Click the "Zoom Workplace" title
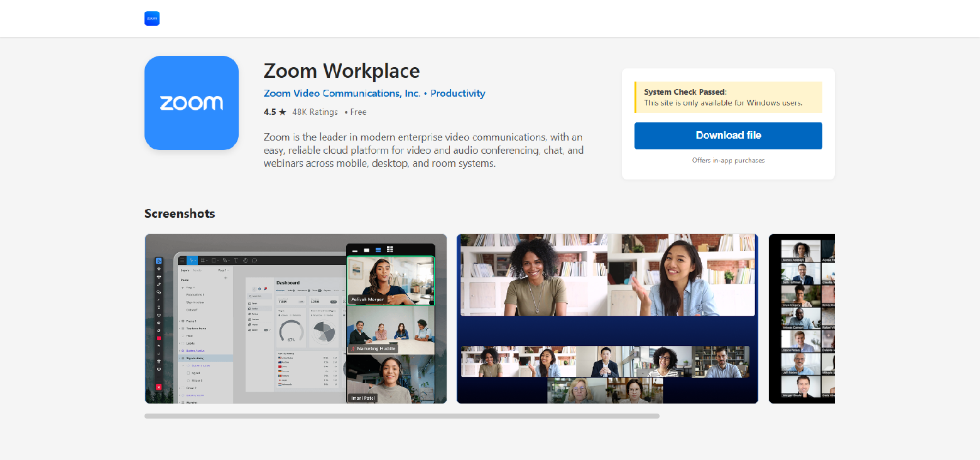This screenshot has height=460, width=980. pos(342,70)
